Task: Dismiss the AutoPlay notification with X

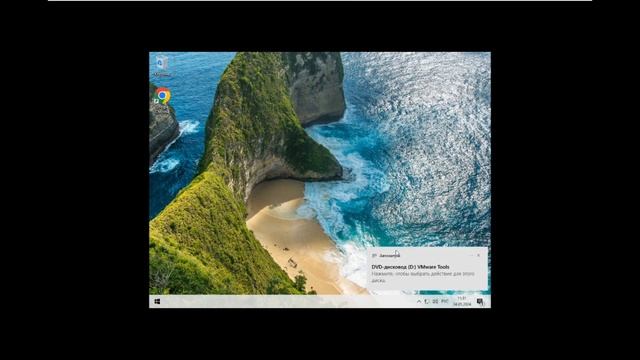Action: click(478, 255)
